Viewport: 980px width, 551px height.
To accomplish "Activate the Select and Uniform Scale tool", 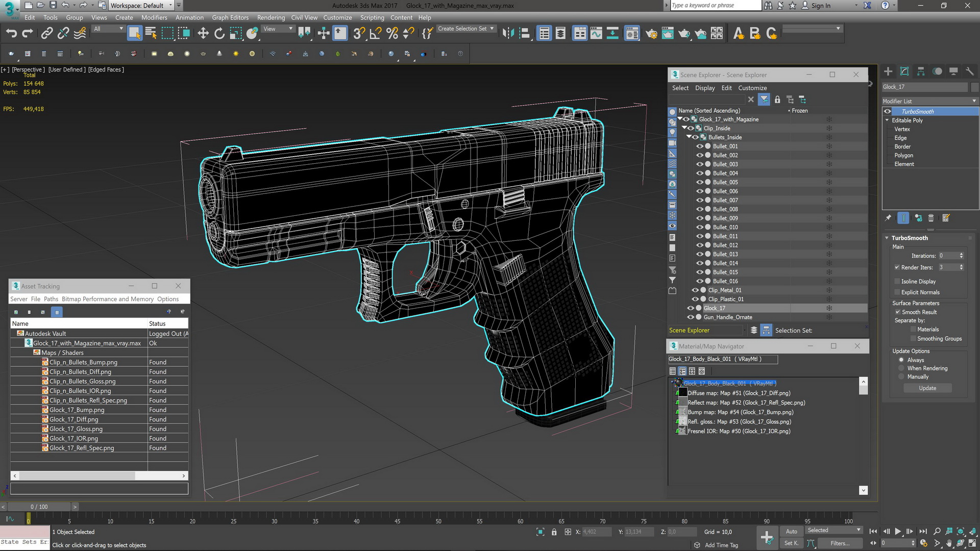I will 236,34.
